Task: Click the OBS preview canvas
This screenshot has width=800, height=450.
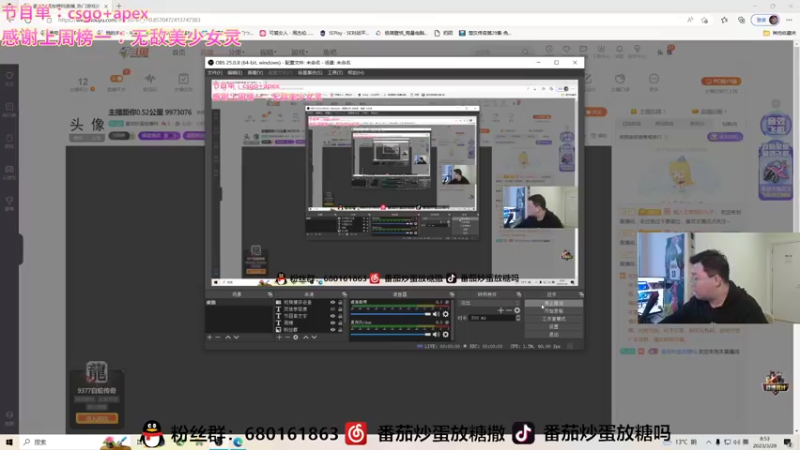Action: tap(394, 183)
